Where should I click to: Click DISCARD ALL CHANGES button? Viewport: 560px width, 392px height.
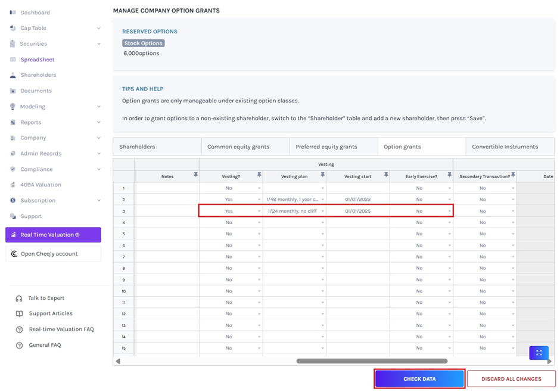511,379
